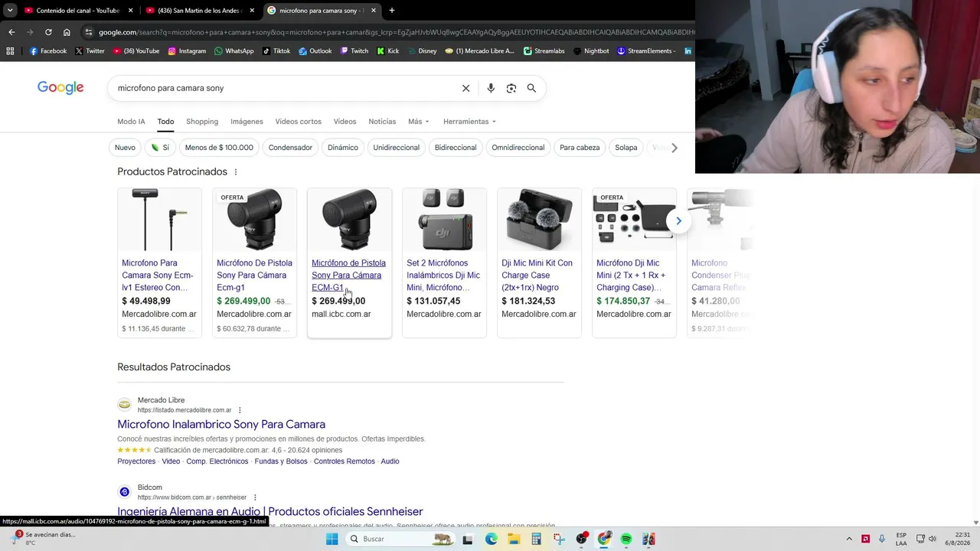Open the Twitter bookmark
The image size is (980, 551).
pos(90,51)
